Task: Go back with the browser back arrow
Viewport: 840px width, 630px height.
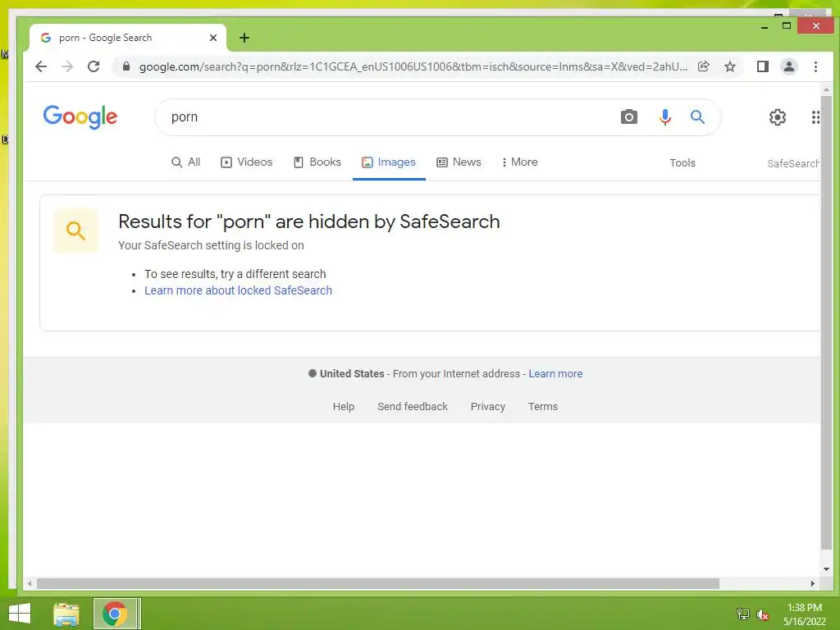Action: [x=41, y=66]
